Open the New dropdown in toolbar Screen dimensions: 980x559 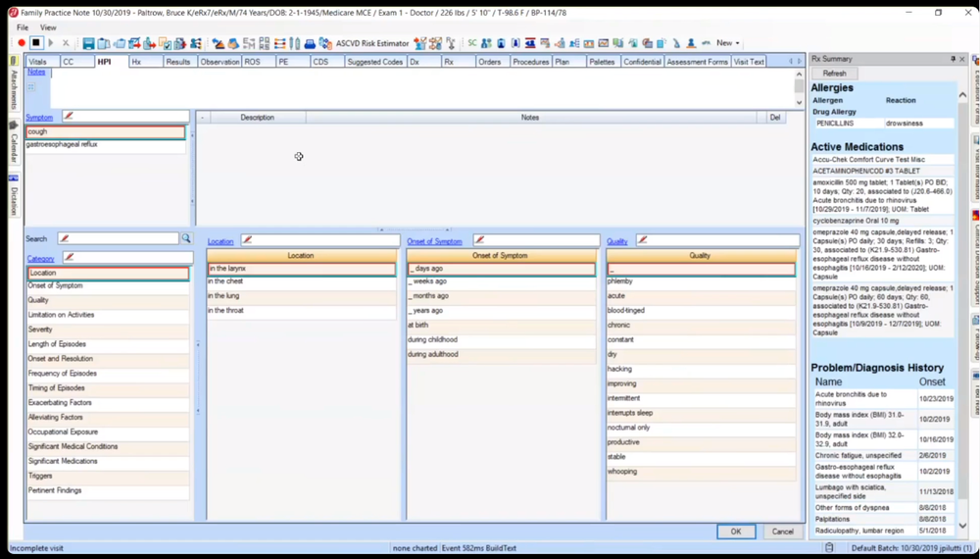727,43
